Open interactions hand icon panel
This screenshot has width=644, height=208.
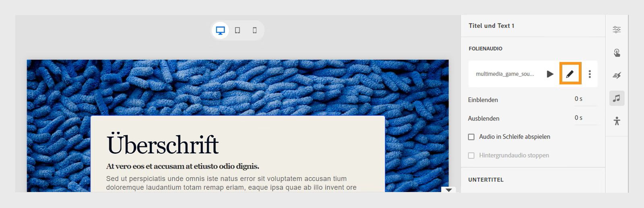point(617,53)
